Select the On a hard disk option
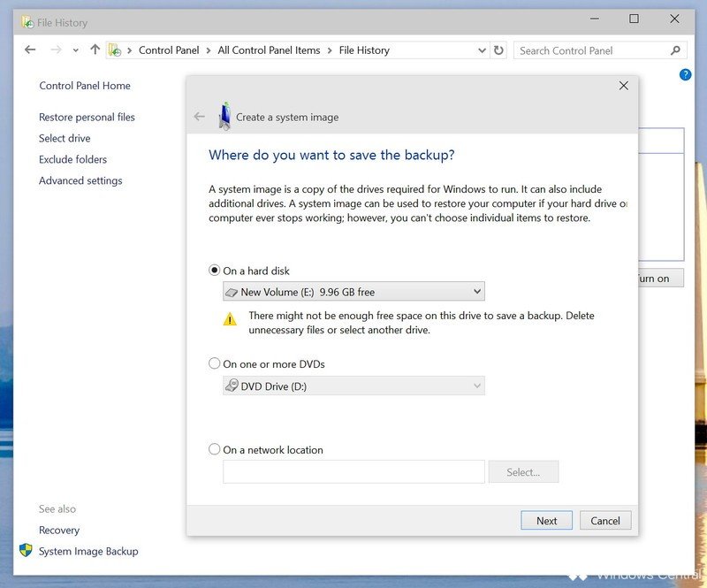 click(x=214, y=271)
